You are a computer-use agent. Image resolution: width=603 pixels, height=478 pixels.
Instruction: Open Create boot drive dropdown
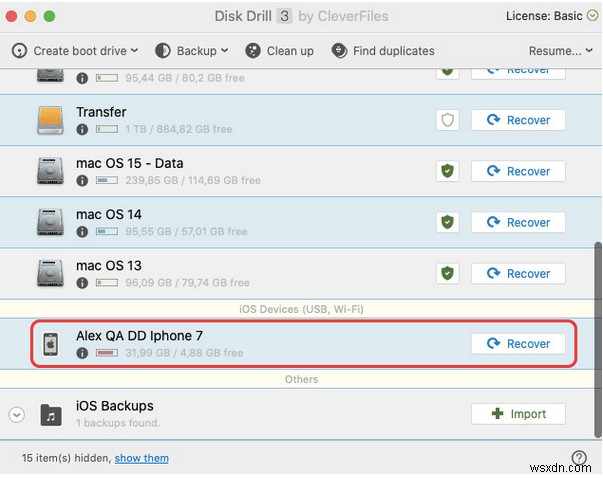[x=76, y=51]
